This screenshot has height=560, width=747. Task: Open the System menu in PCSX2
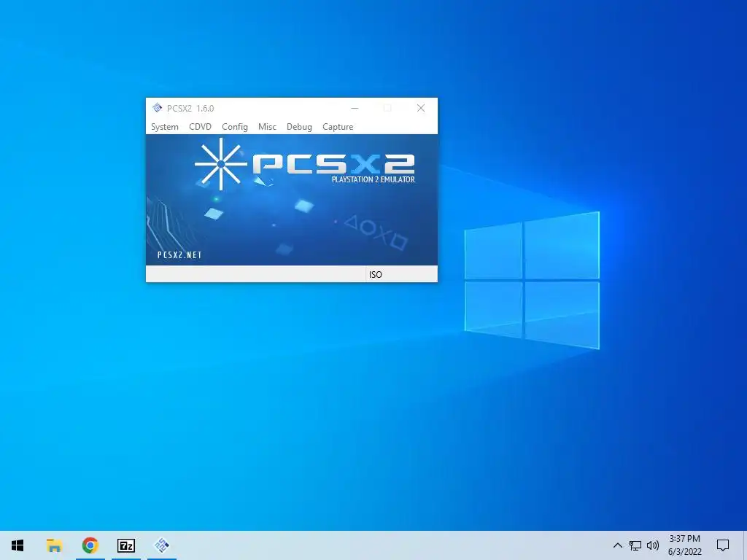164,127
